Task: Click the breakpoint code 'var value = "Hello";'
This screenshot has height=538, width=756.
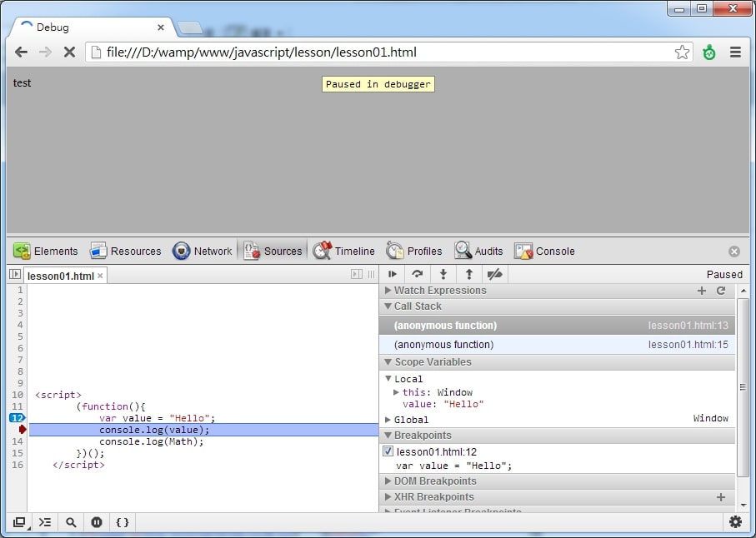Action: [x=453, y=466]
